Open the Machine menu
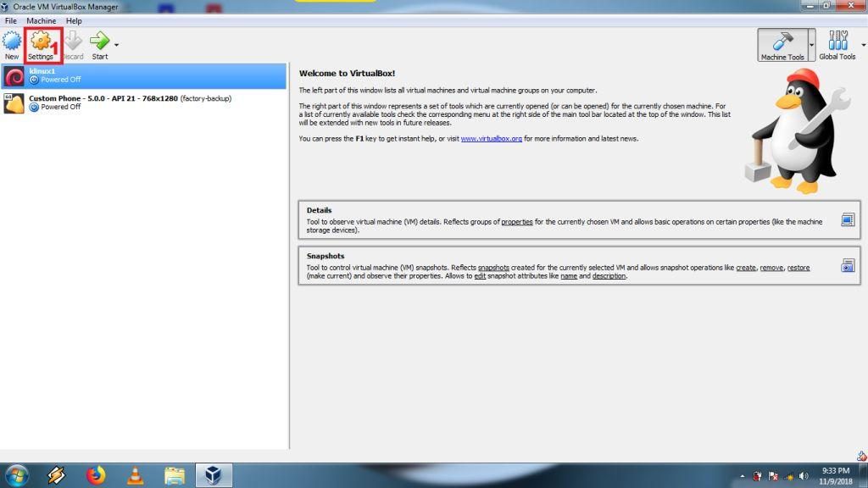 [41, 21]
